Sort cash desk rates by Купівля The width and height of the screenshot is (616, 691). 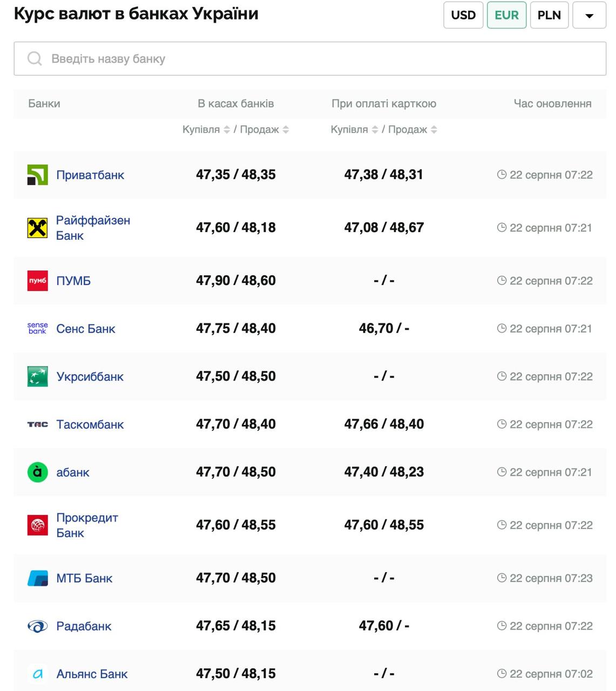(x=227, y=130)
